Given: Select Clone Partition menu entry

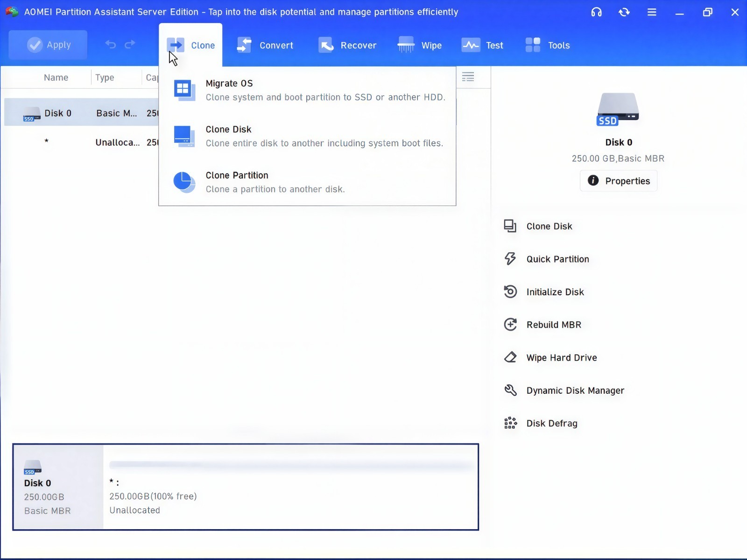Looking at the screenshot, I should pyautogui.click(x=307, y=182).
